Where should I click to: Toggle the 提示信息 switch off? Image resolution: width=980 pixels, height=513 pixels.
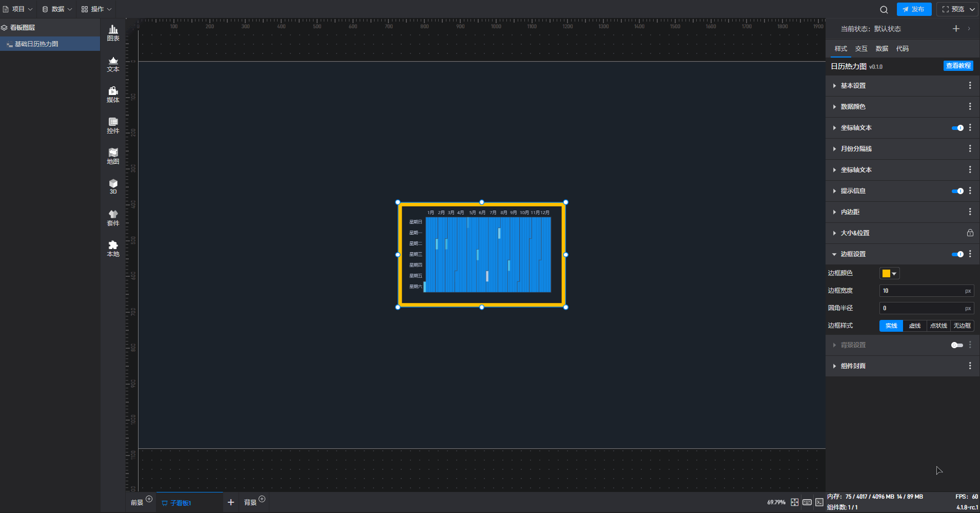pyautogui.click(x=957, y=191)
